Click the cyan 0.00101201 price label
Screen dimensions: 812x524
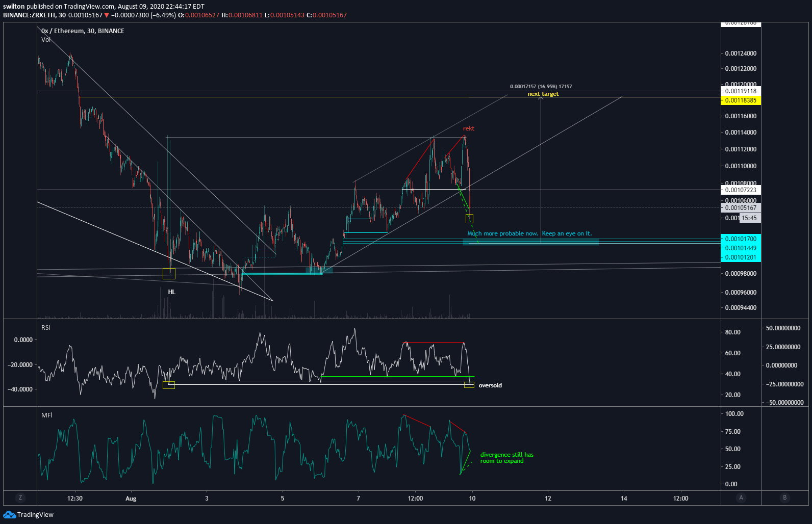tap(741, 257)
